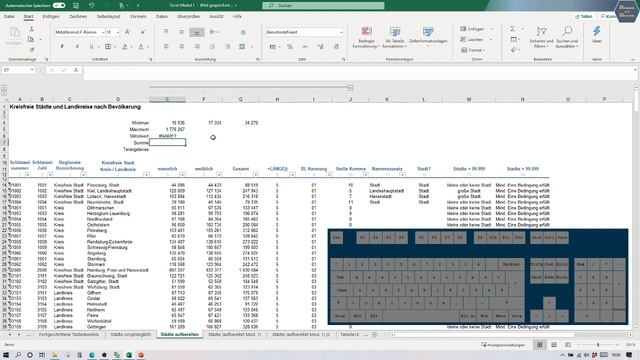Switch to Normal view in status bar
Image resolution: width=640 pixels, height=360 pixels.
540,345
